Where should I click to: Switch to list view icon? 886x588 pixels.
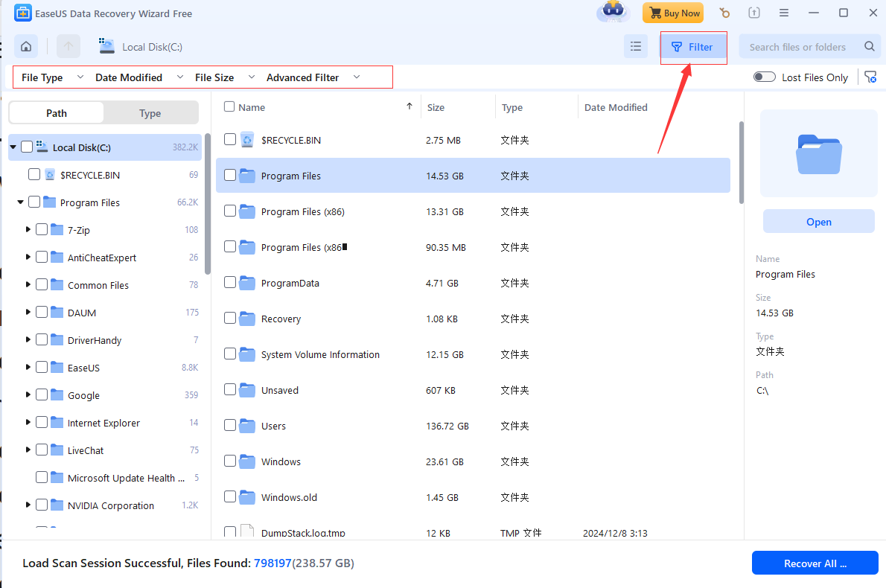(636, 47)
